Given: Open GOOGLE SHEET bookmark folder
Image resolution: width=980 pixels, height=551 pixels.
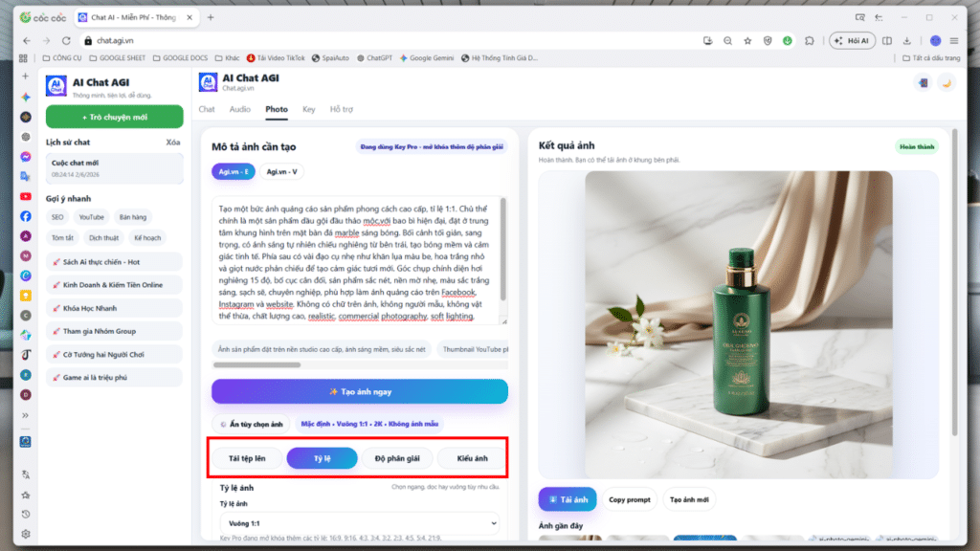Looking at the screenshot, I should point(118,58).
